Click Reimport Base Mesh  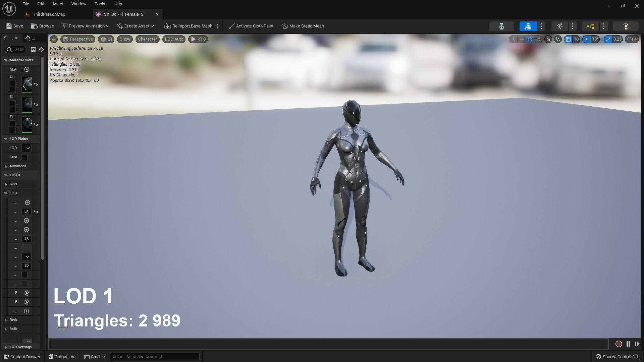[189, 26]
